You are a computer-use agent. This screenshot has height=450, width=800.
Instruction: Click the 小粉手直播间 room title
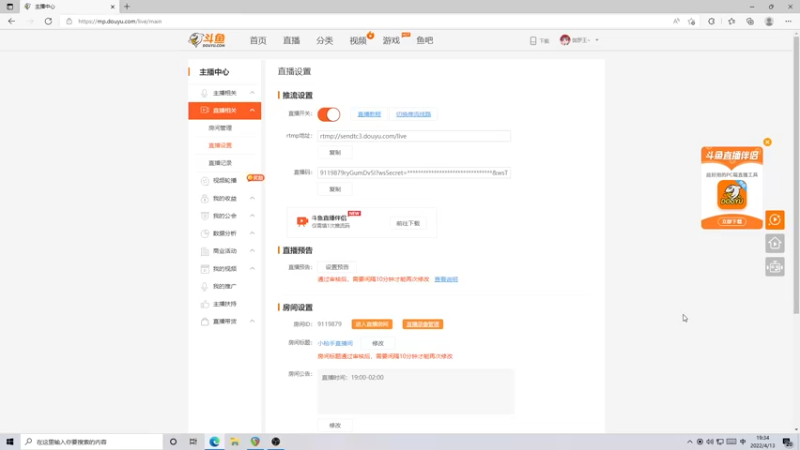coord(335,343)
